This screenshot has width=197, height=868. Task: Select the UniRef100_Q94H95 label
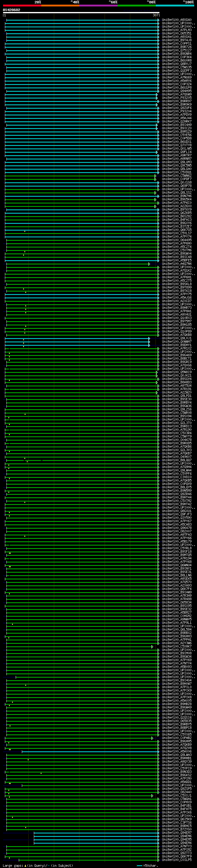coord(176,91)
